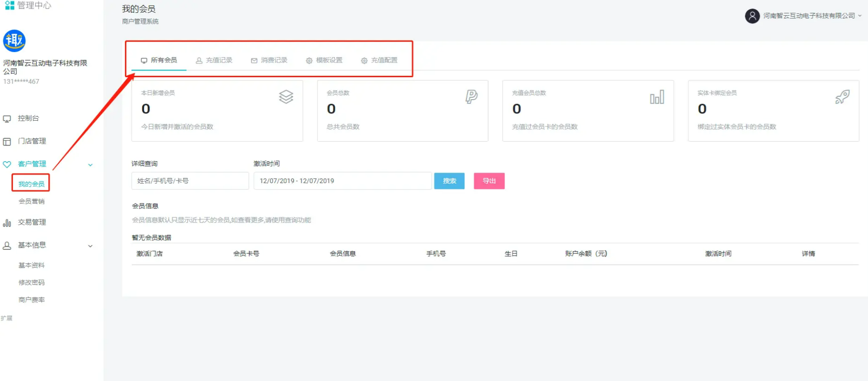Switch to the 模板设置 tab
Screen dimensions: 868x381
coord(324,61)
